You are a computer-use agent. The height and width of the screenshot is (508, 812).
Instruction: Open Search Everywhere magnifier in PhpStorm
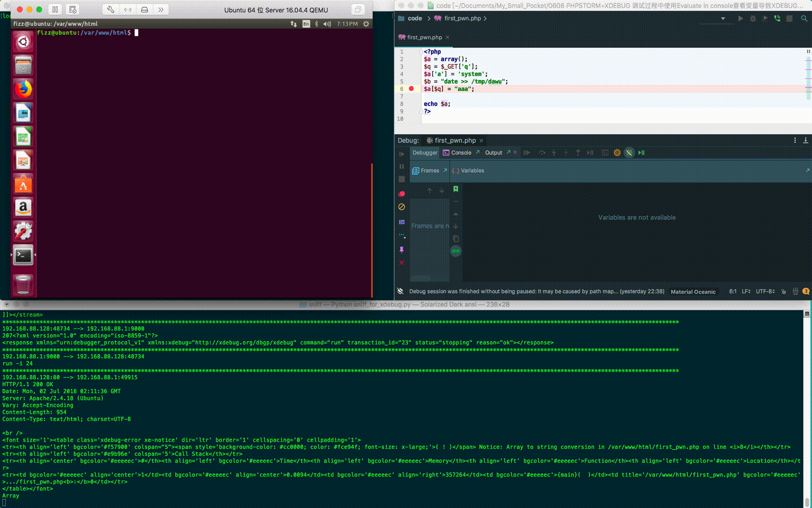[804, 18]
